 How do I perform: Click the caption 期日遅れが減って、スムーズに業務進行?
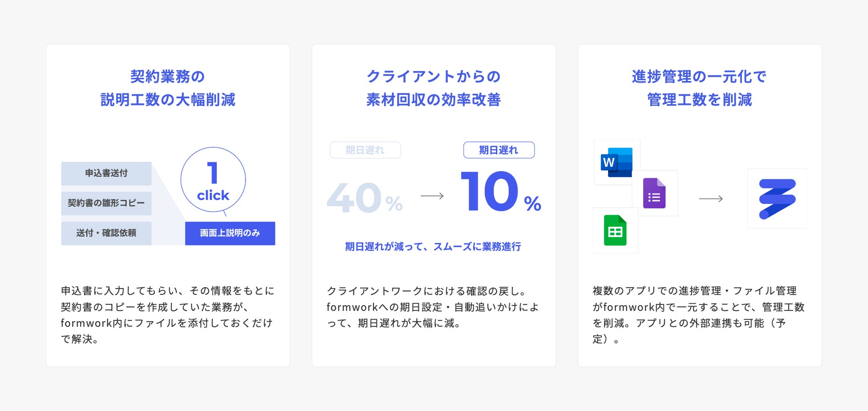(433, 247)
